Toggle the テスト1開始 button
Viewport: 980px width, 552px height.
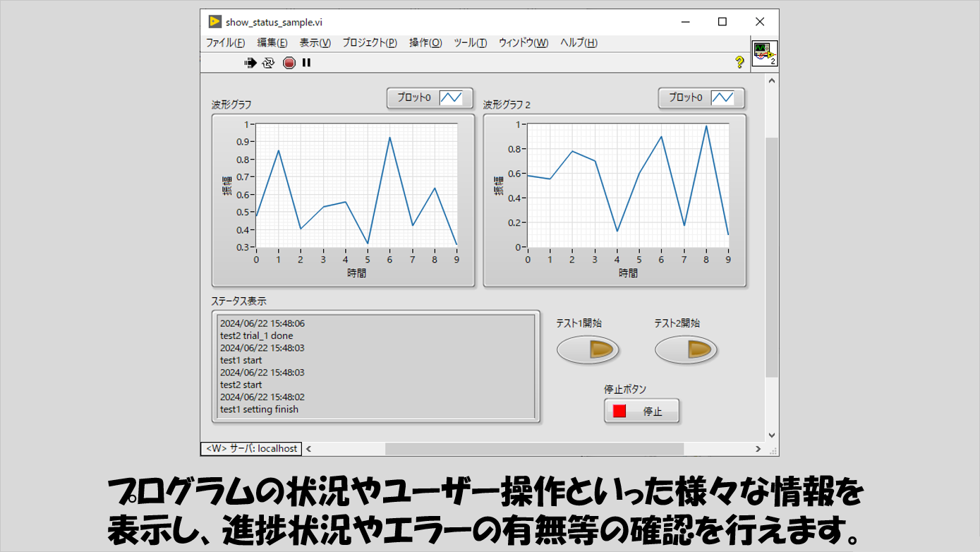588,349
